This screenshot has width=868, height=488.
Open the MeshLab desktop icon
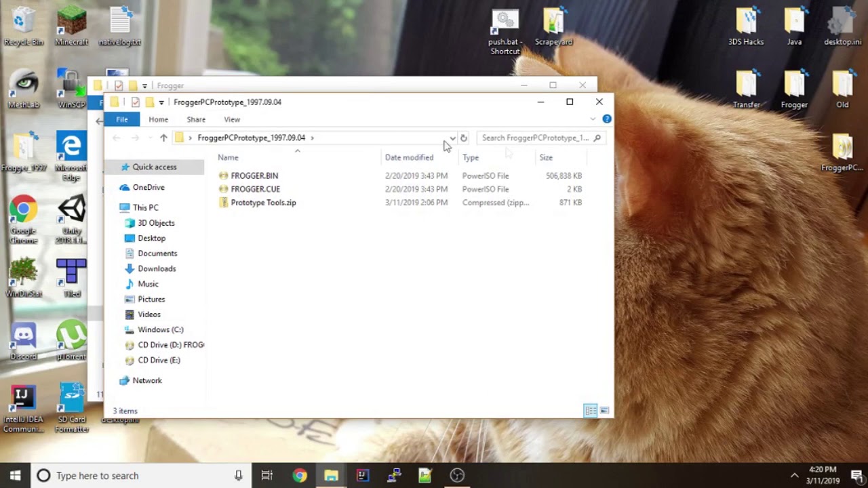(24, 89)
